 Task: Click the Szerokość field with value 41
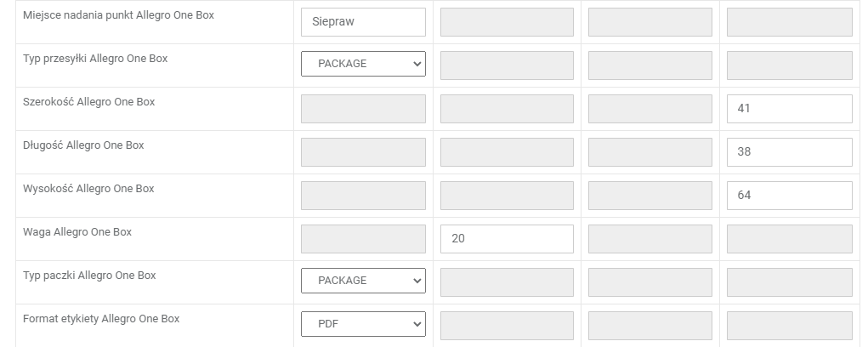(789, 109)
